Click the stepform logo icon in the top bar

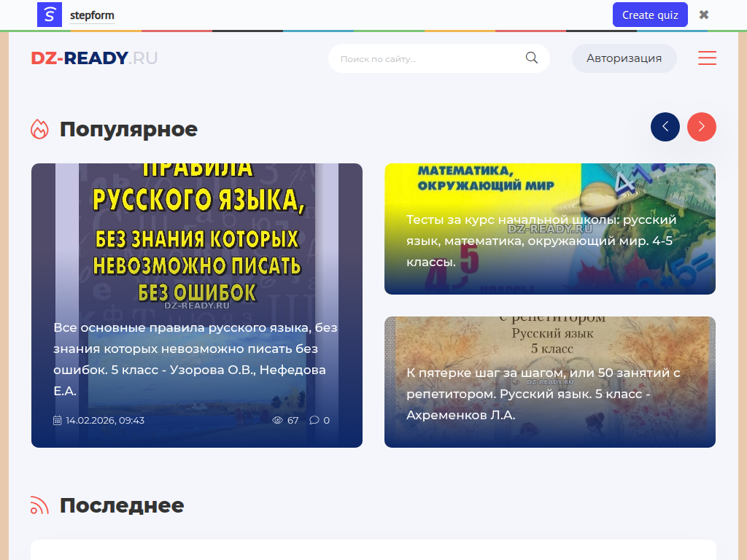pos(49,15)
